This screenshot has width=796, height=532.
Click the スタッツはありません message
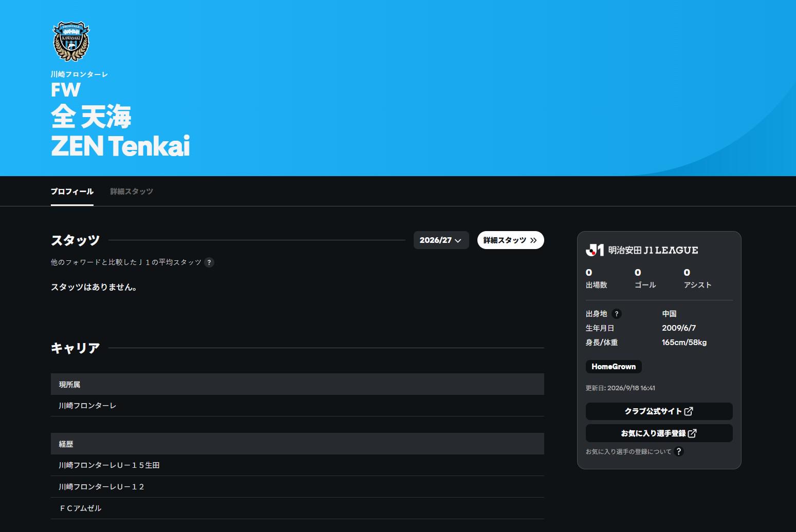pyautogui.click(x=94, y=287)
